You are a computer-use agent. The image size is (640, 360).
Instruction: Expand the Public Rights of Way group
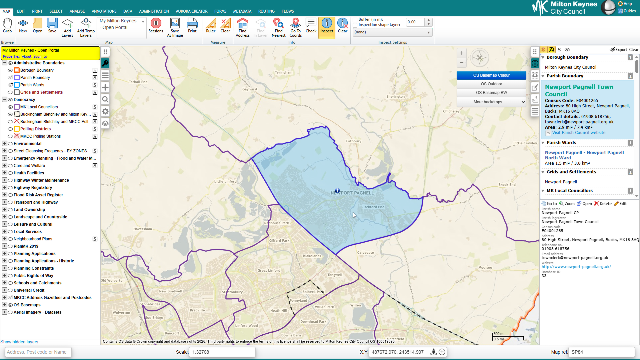pyautogui.click(x=4, y=276)
